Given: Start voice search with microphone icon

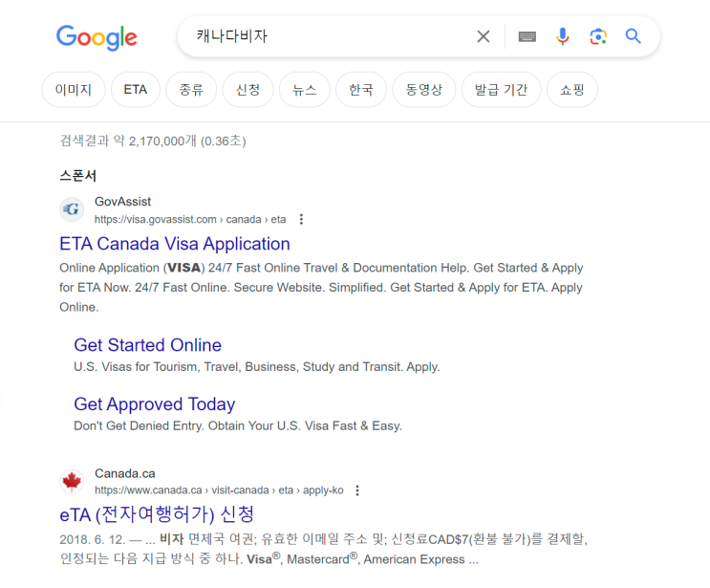Looking at the screenshot, I should pyautogui.click(x=563, y=36).
